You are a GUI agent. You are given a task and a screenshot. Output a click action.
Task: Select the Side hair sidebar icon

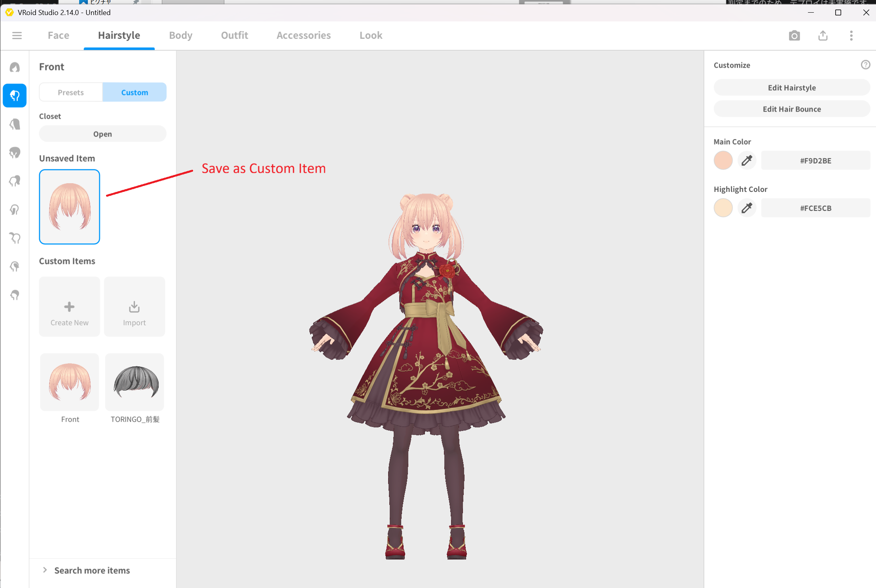(15, 210)
